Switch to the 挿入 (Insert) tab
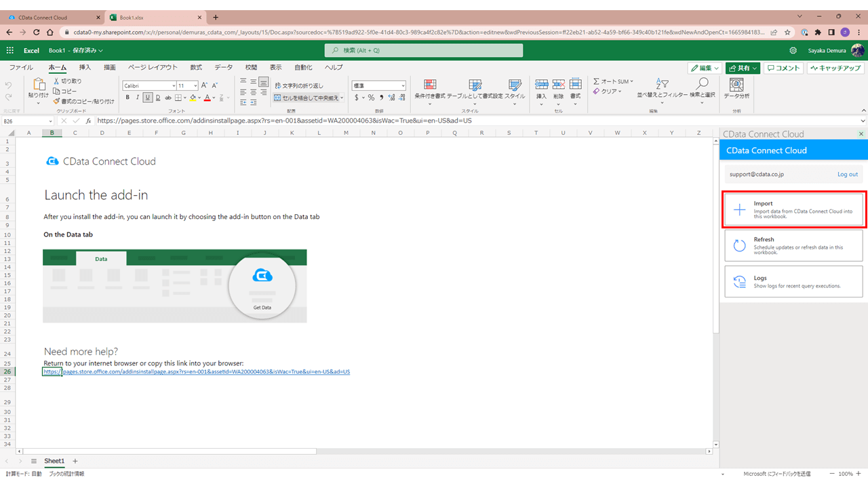Image resolution: width=868 pixels, height=488 pixels. 85,67
